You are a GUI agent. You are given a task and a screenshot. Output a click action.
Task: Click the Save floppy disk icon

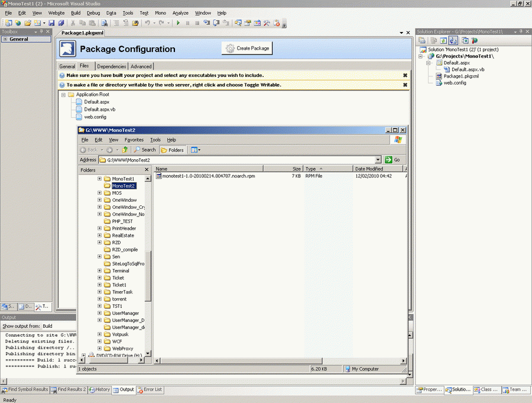51,22
